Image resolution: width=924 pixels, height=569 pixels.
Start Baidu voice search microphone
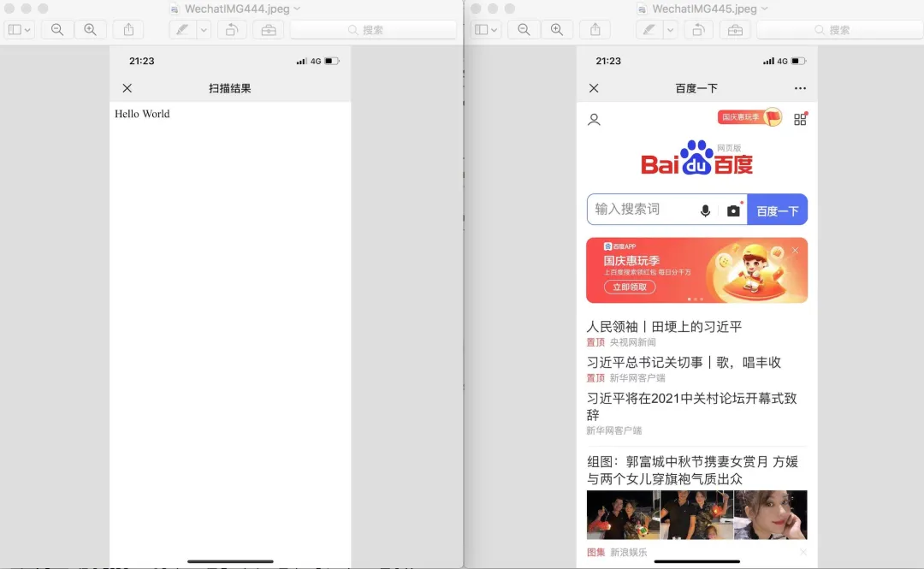[705, 210]
